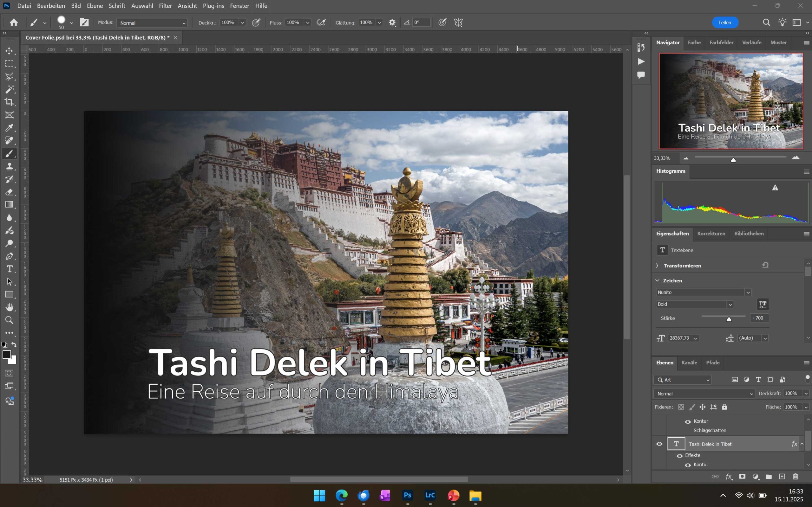Switch to the Kanäle tab
Screen dimensions: 812x507
[689, 363]
